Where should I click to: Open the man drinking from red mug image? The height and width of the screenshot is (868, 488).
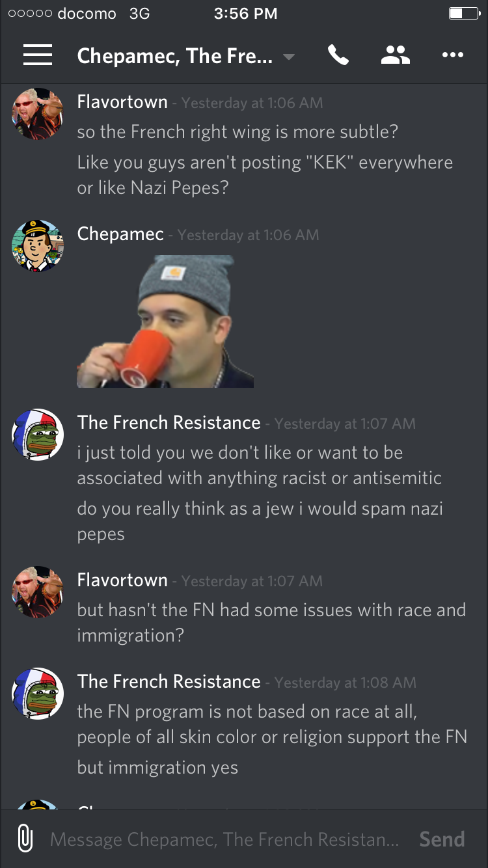point(165,321)
